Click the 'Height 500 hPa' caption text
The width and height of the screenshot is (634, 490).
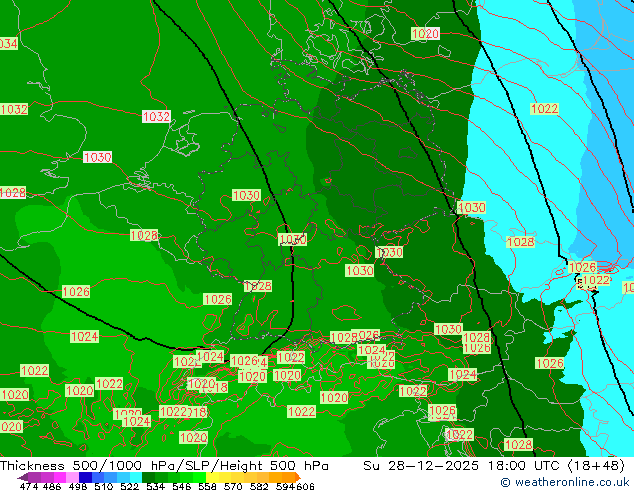point(275,466)
